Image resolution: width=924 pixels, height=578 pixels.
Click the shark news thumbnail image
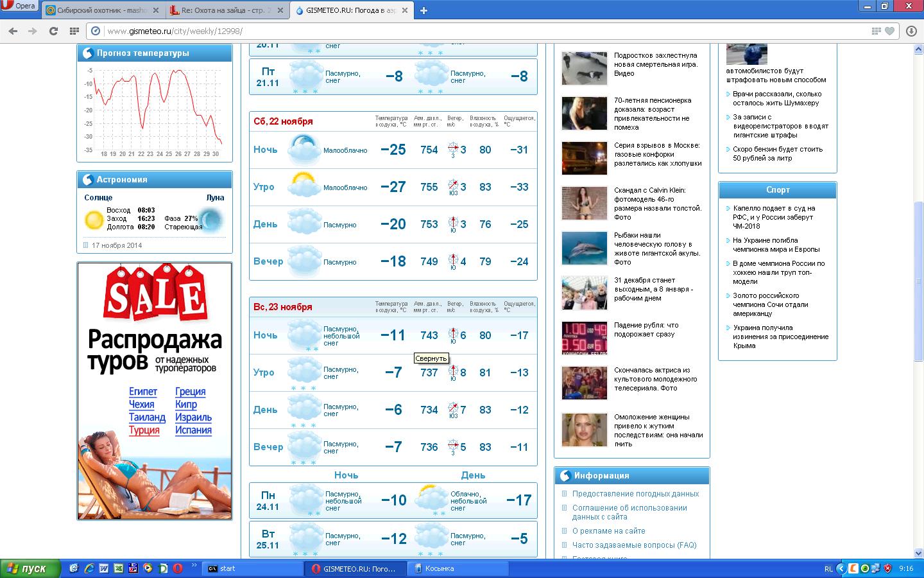(x=584, y=248)
